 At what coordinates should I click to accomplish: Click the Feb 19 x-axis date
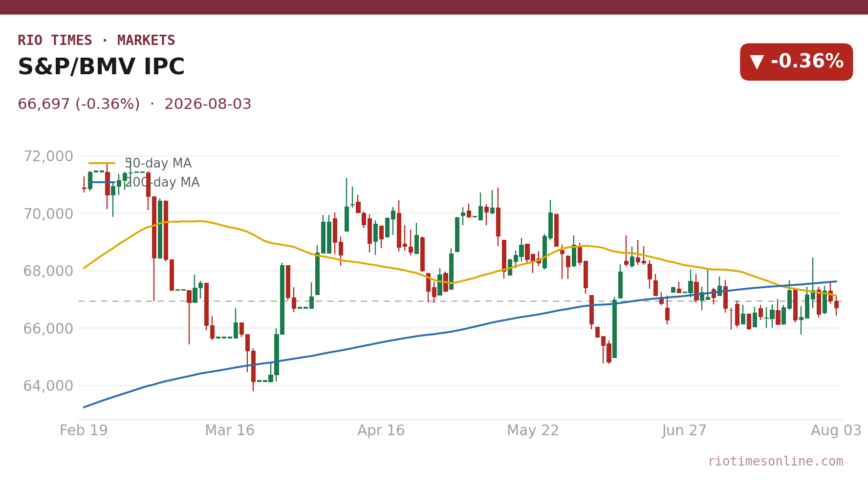click(84, 431)
